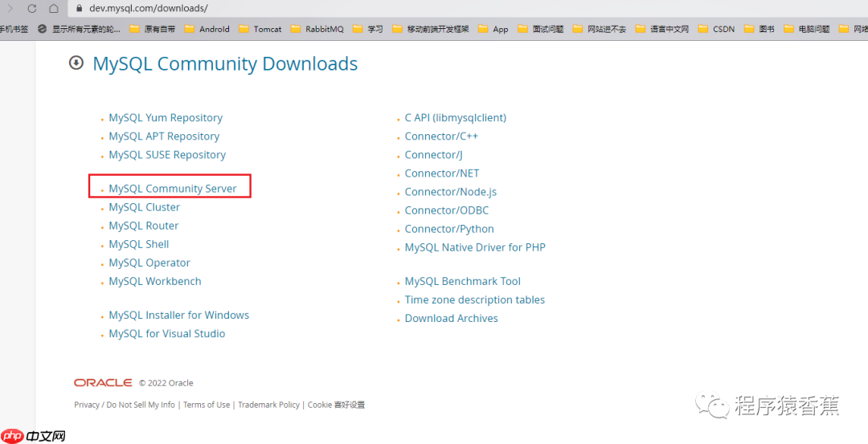Select the MySQL Operator link
The width and height of the screenshot is (868, 444).
click(x=149, y=263)
